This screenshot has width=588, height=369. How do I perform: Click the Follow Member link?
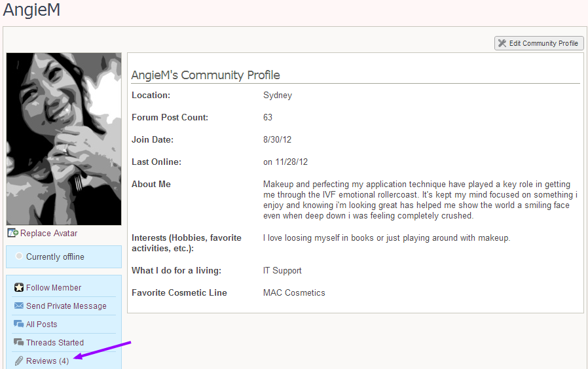click(54, 288)
